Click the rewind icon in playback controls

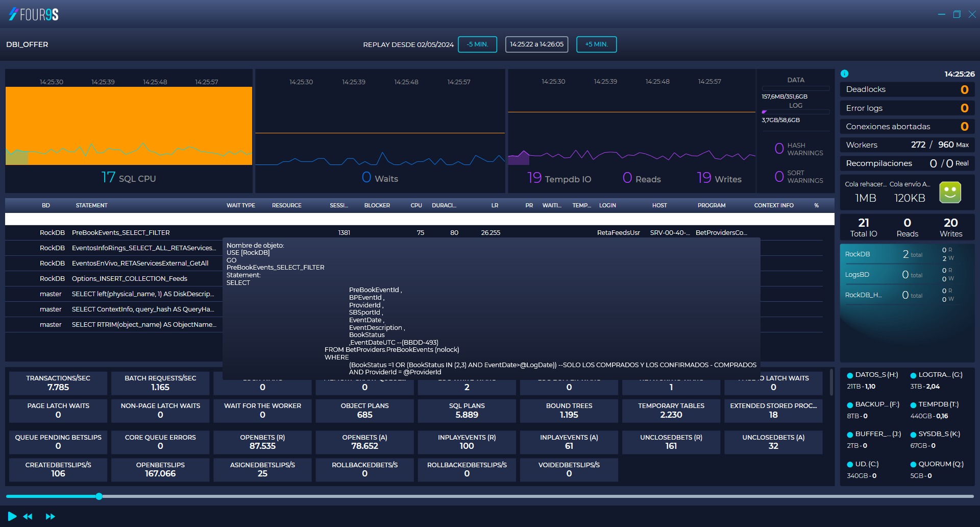click(x=28, y=516)
